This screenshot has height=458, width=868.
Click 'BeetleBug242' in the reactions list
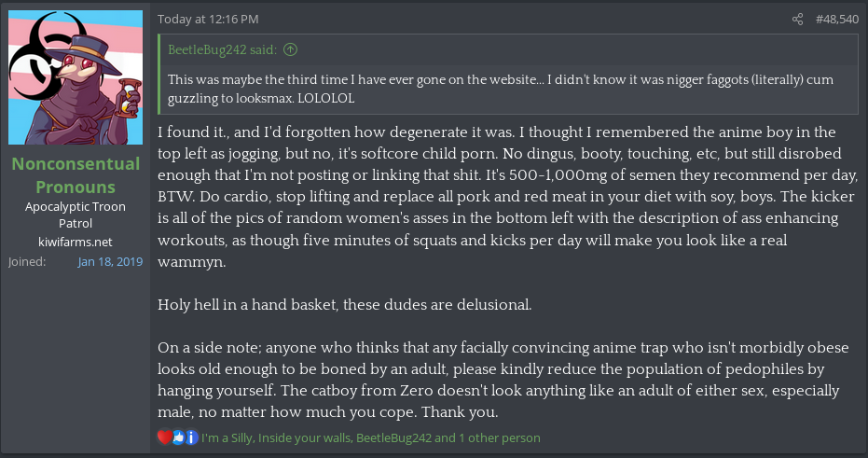tap(393, 437)
